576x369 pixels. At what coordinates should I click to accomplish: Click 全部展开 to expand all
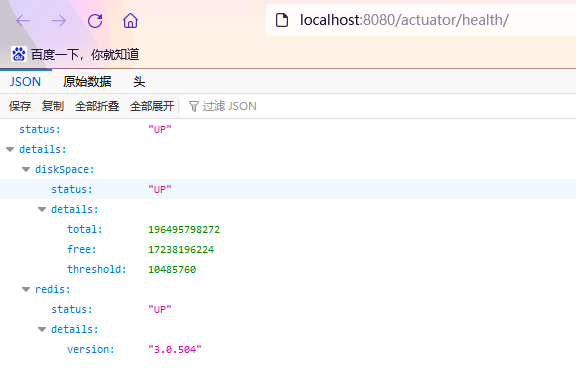click(152, 106)
